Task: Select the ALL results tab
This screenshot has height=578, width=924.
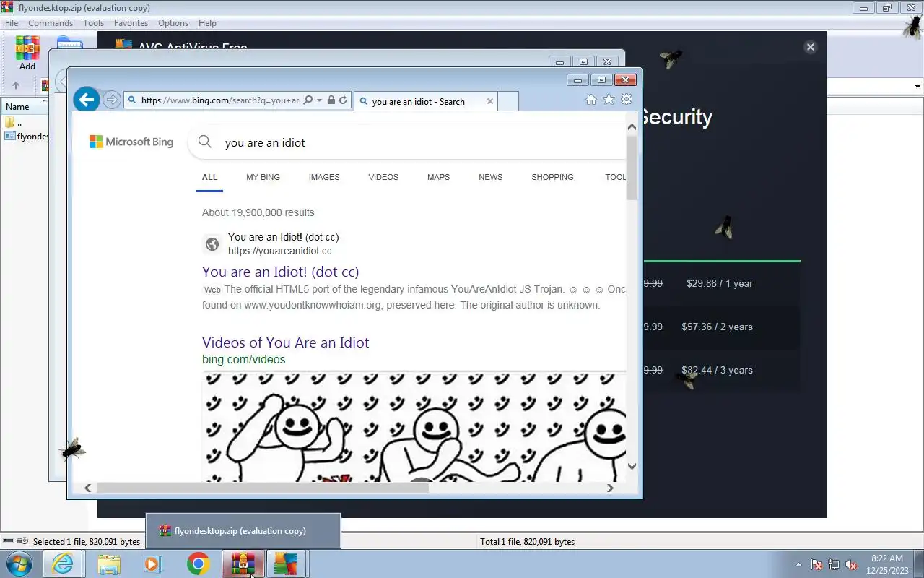Action: point(209,177)
